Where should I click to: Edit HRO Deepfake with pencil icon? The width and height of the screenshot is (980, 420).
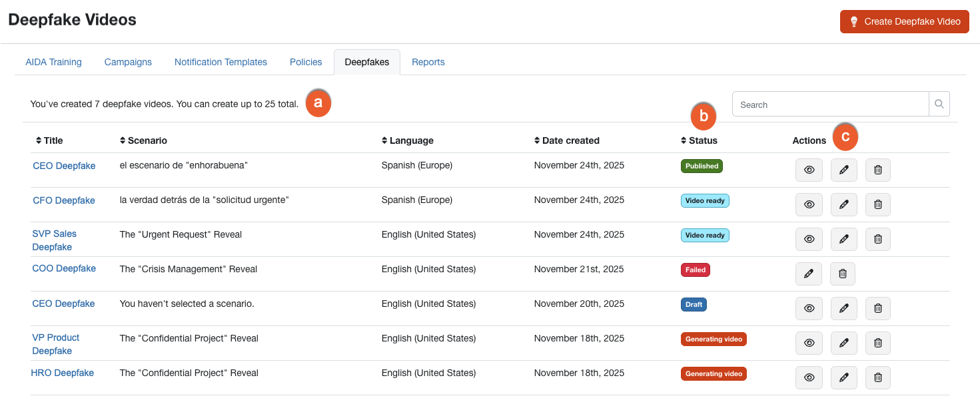click(x=844, y=377)
